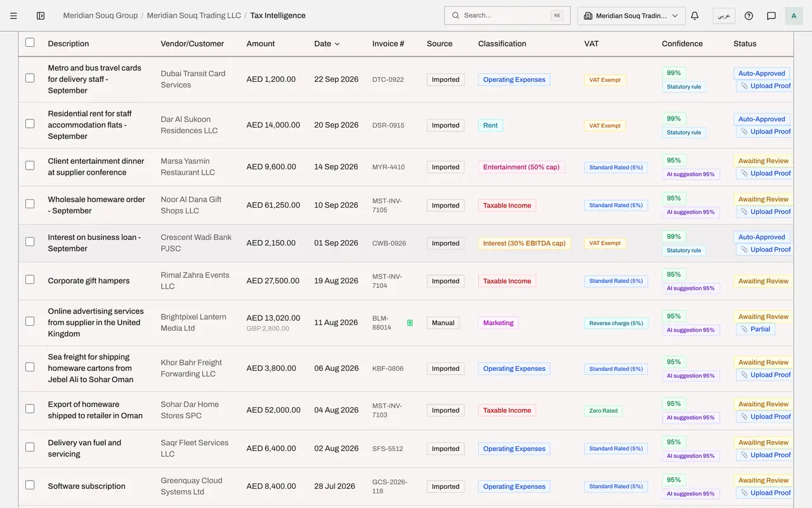Open Meridian Souq Trading LLC breadcrumb
This screenshot has width=812, height=508.
point(194,15)
